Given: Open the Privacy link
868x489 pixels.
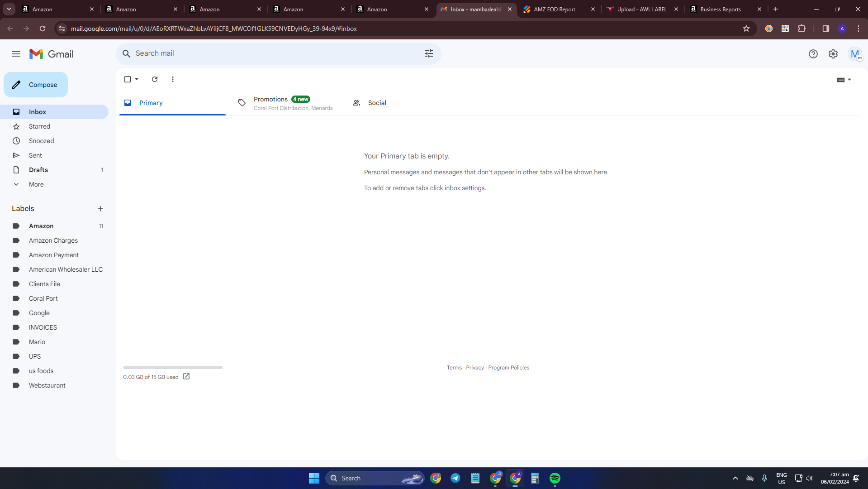Looking at the screenshot, I should pyautogui.click(x=475, y=368).
